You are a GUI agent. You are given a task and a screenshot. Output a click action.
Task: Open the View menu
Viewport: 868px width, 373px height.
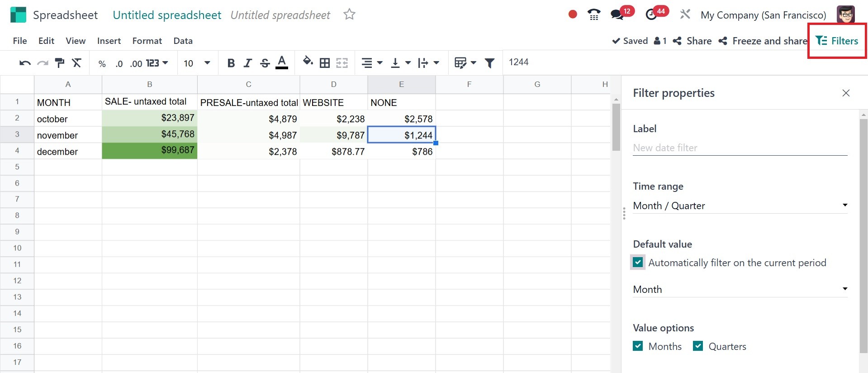point(76,41)
